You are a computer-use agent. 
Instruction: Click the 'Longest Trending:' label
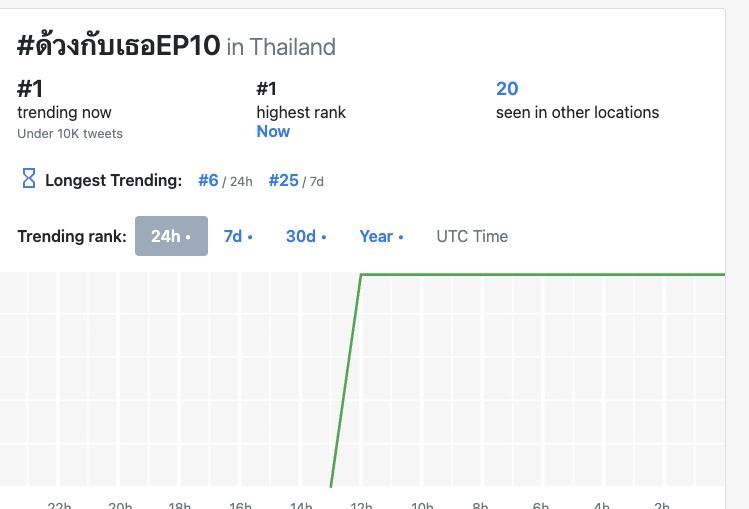(x=113, y=180)
